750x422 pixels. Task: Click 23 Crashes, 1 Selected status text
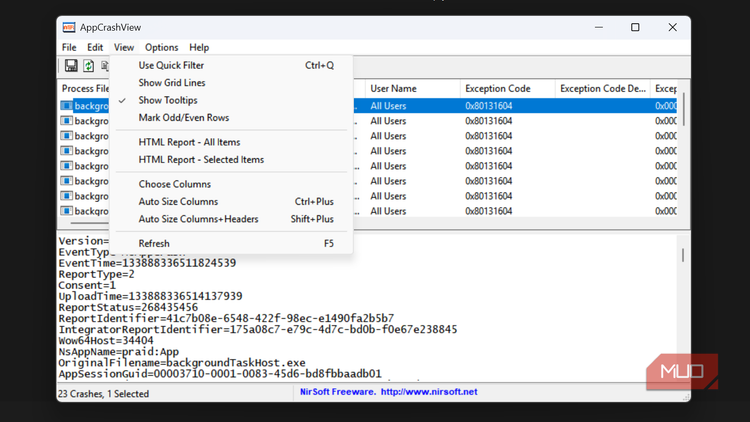click(x=103, y=394)
